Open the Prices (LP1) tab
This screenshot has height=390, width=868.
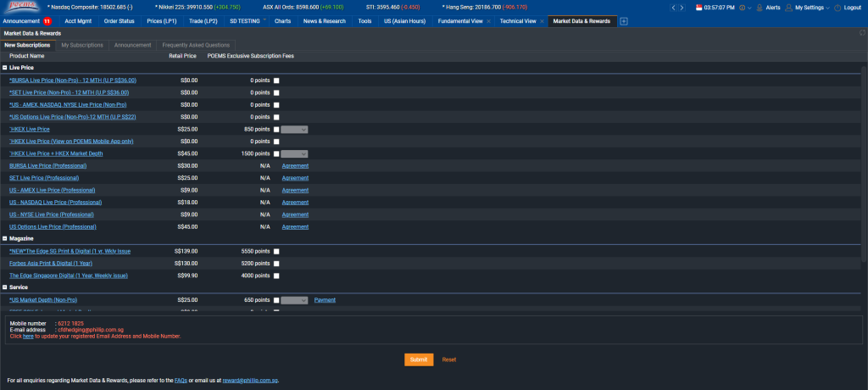coord(162,21)
